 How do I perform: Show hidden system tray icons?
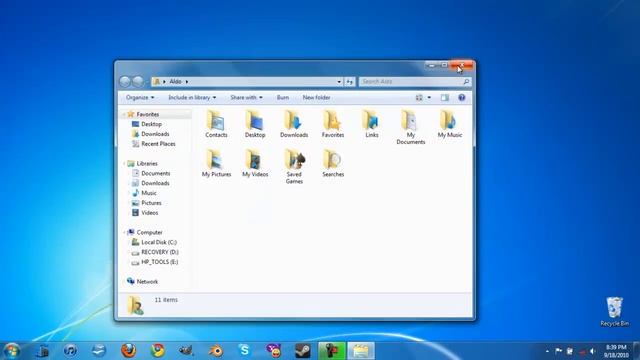[547, 351]
